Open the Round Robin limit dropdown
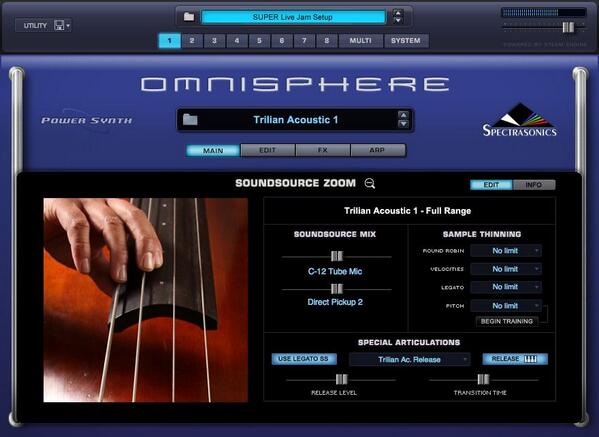Screen dimensions: 599x437 point(506,251)
